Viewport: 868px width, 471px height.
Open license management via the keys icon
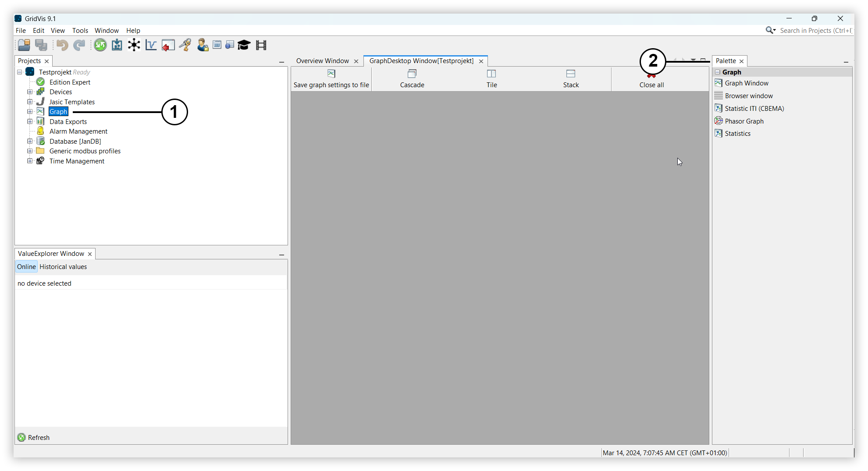click(185, 45)
